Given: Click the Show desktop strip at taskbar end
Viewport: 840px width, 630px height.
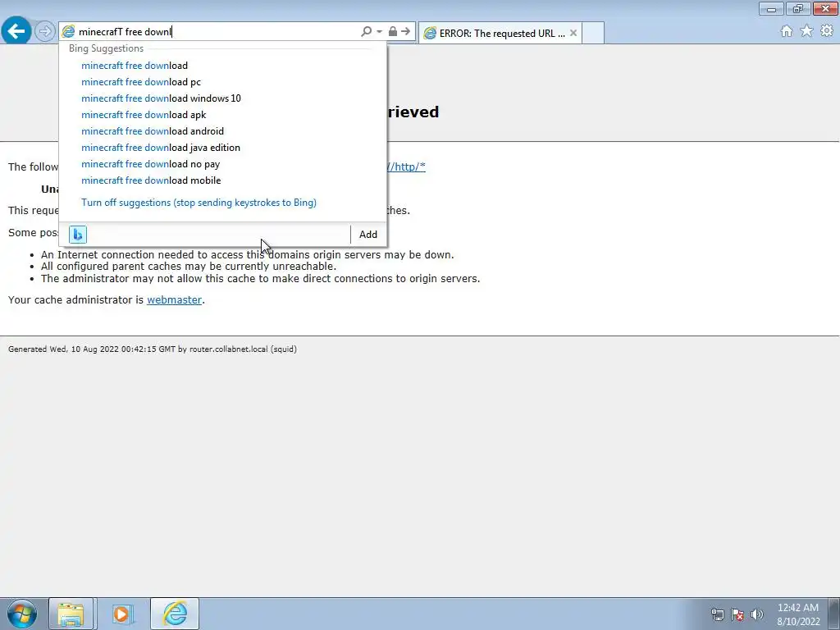Looking at the screenshot, I should [x=834, y=614].
